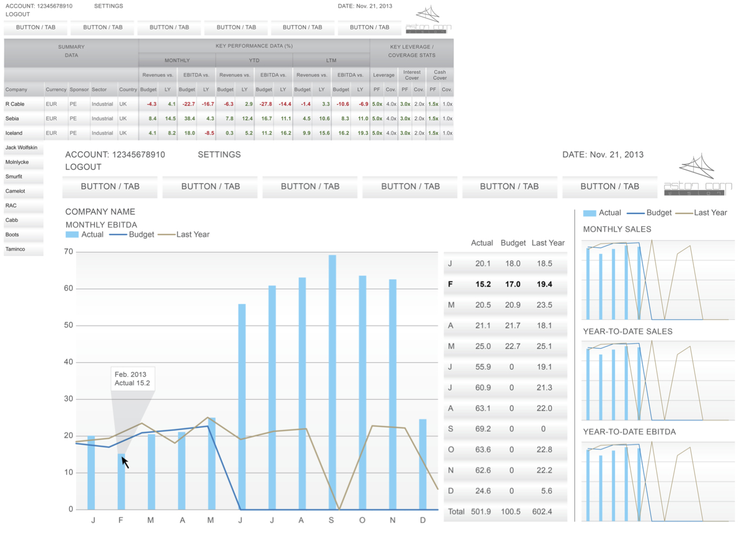
Task: Sort by the Company column header
Action: [16, 89]
